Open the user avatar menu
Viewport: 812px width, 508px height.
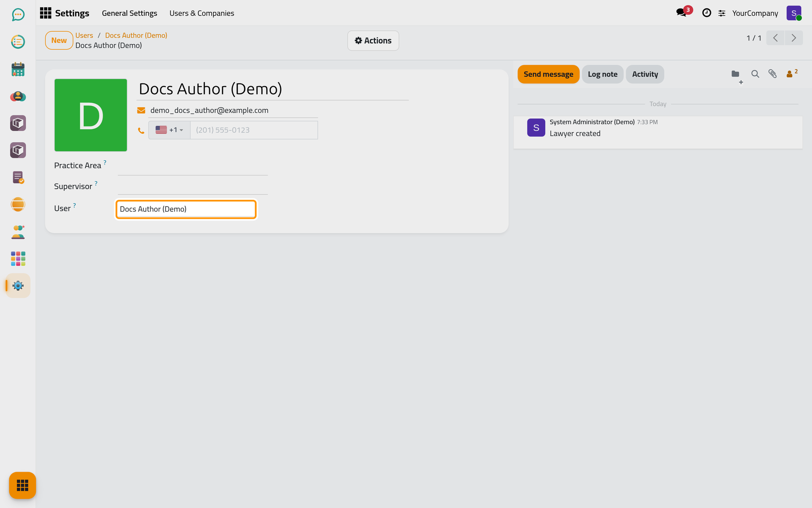point(794,13)
